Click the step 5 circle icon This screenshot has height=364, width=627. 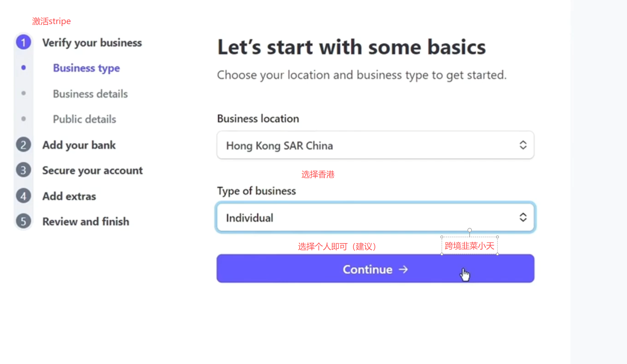pos(23,221)
